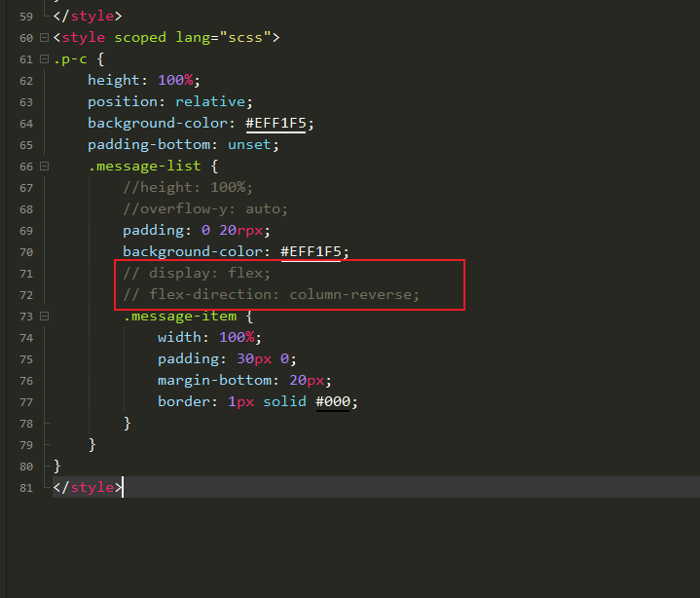700x598 pixels.
Task: Place cursor on 'height: 100%;' on line 62
Action: pos(144,81)
